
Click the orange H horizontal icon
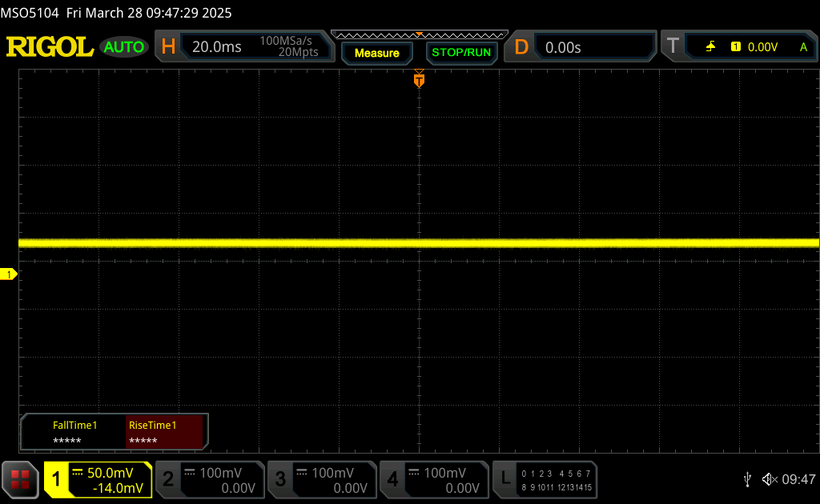click(168, 47)
